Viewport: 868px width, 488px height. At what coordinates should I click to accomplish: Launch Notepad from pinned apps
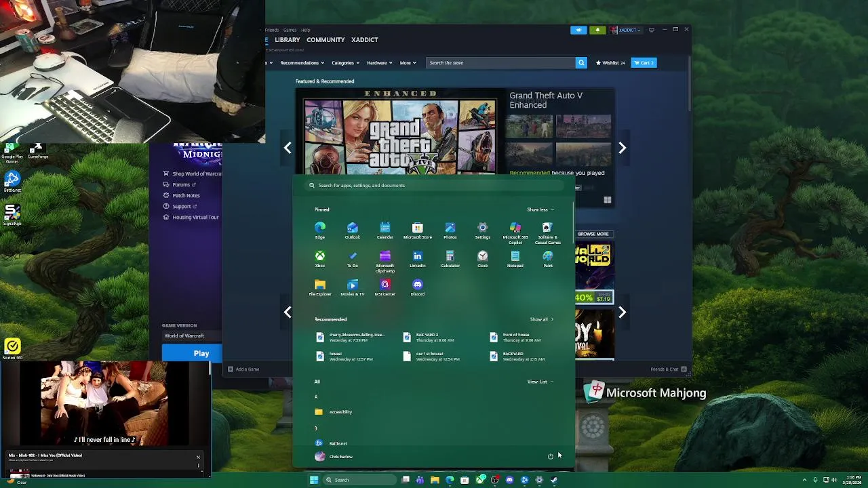click(515, 259)
